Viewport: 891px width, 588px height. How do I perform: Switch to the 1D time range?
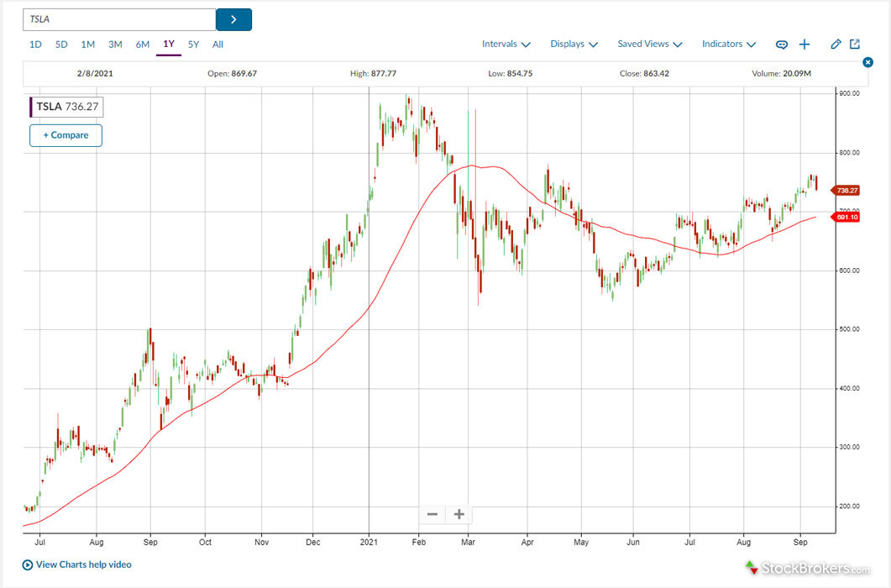pyautogui.click(x=35, y=45)
